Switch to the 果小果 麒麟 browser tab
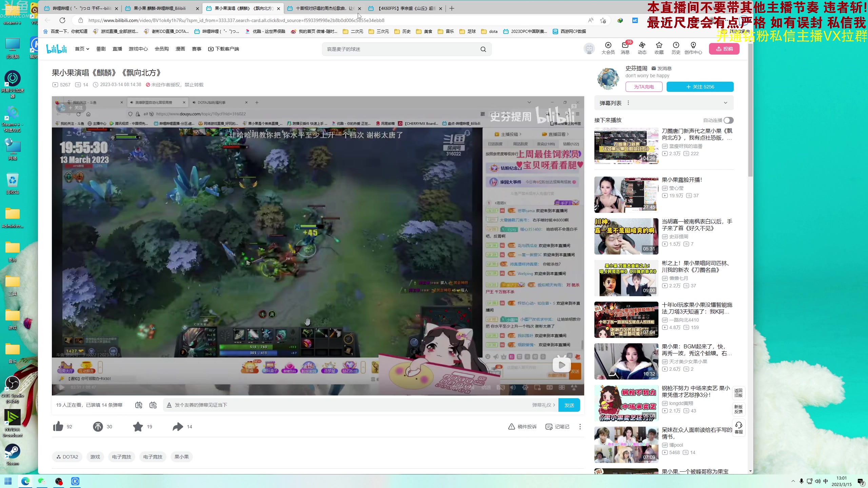 (161, 8)
